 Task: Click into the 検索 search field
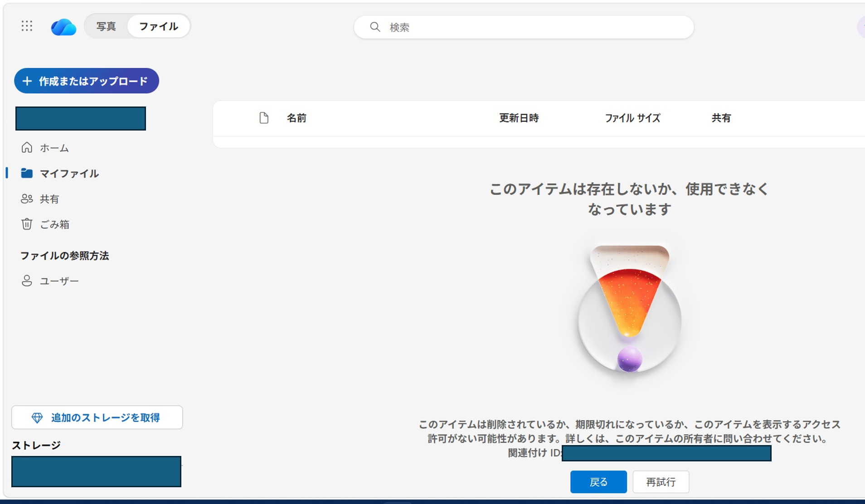coord(524,27)
